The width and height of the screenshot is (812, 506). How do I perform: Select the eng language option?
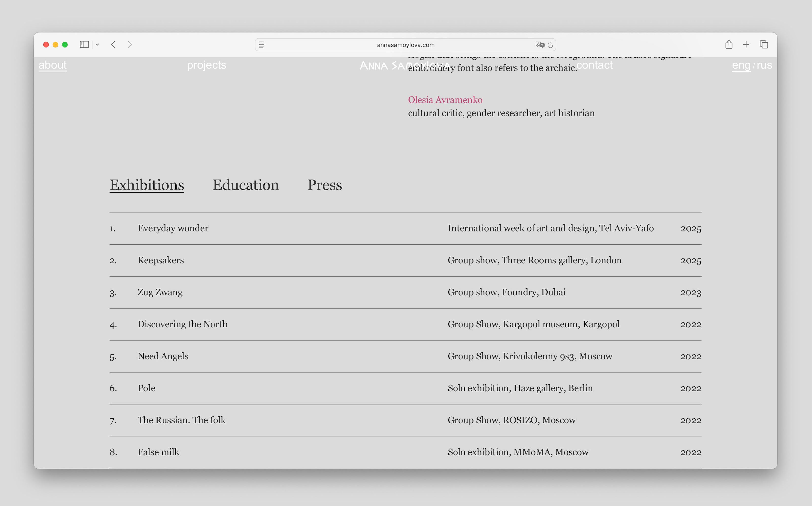point(741,65)
